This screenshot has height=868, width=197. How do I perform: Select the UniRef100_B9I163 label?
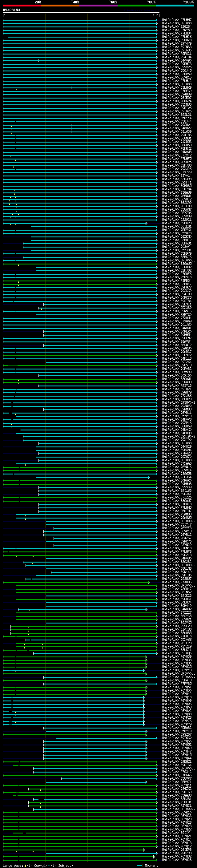coord(177,491)
